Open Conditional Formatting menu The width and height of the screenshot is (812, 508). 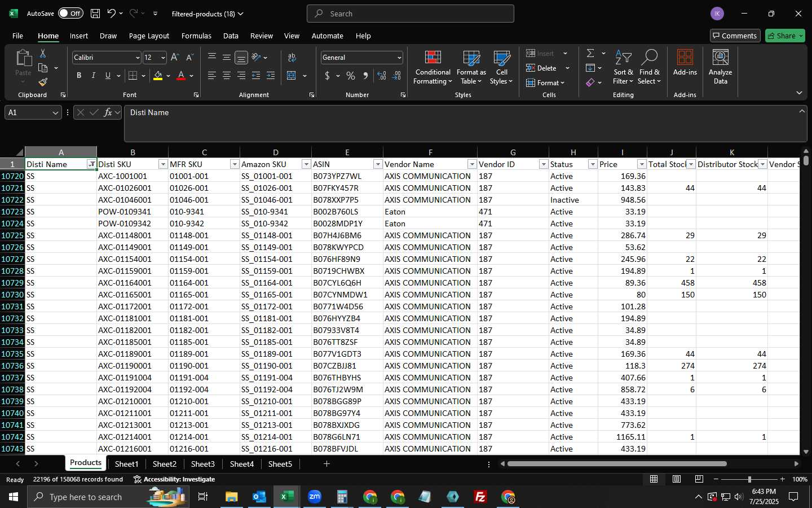(x=433, y=68)
